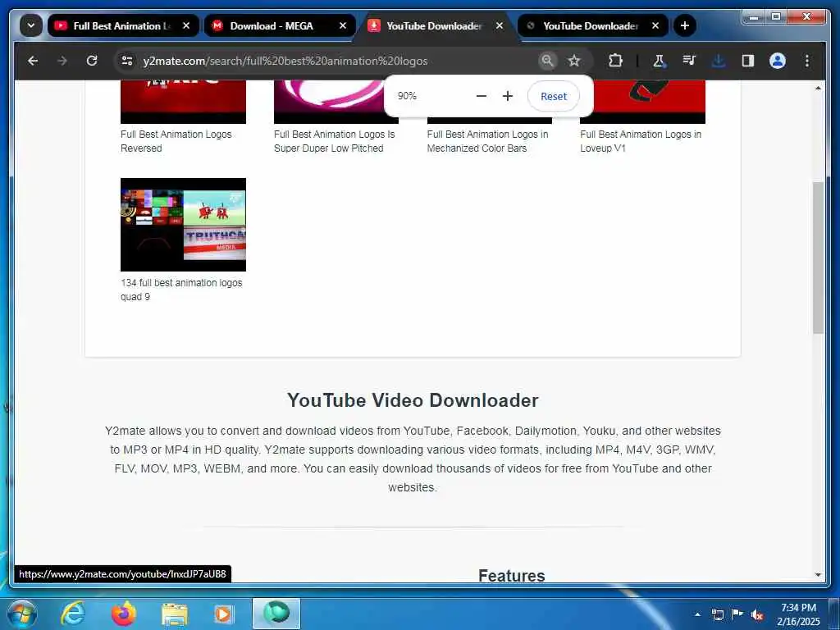Open the Loveup V1 video thumbnail
The image size is (840, 630).
(x=650, y=102)
